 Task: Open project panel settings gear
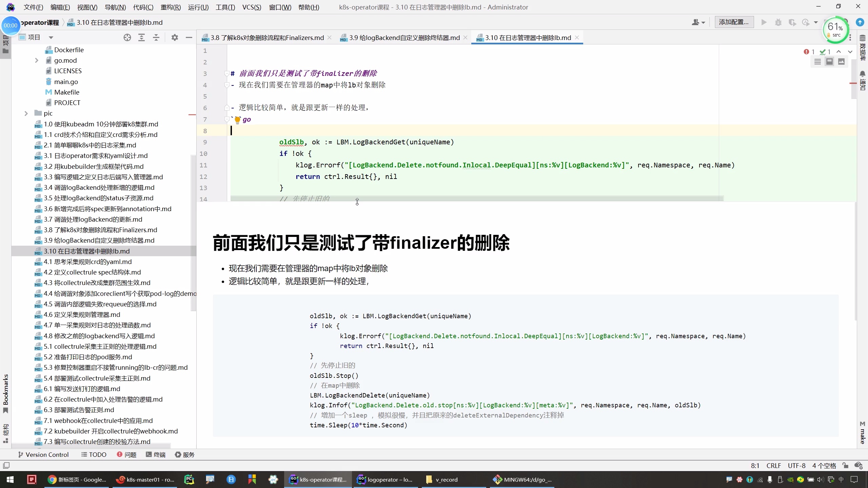(175, 38)
